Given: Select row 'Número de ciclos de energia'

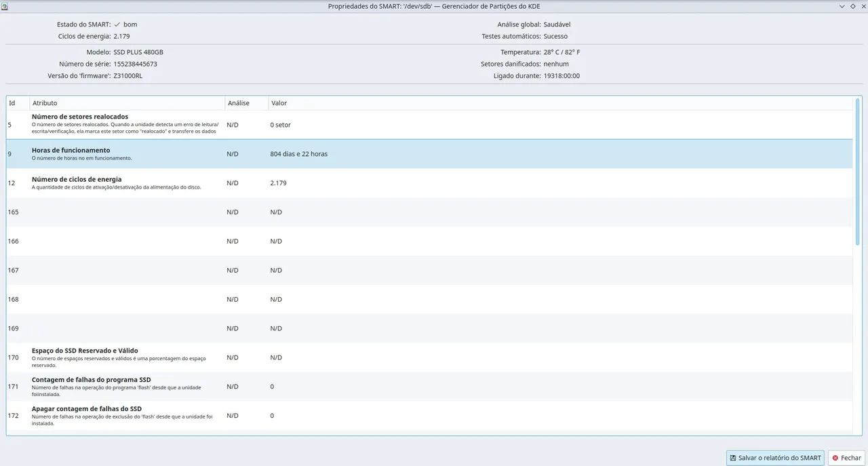Looking at the screenshot, I should [430, 183].
